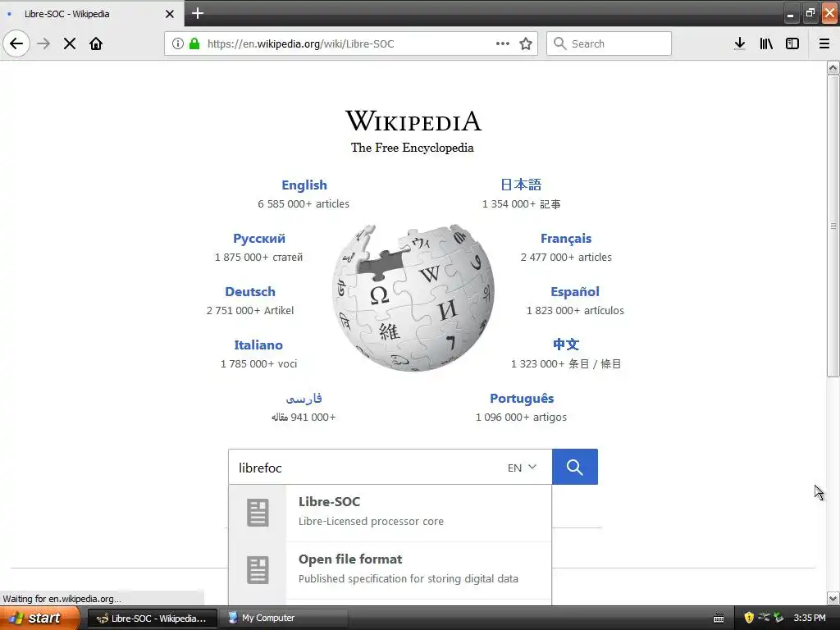Click the on-screen keyboard tray icon
Image resolution: width=840 pixels, height=630 pixels.
pyautogui.click(x=719, y=619)
